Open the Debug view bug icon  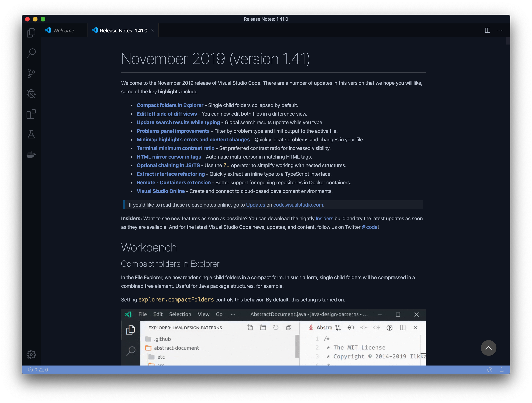pos(31,94)
